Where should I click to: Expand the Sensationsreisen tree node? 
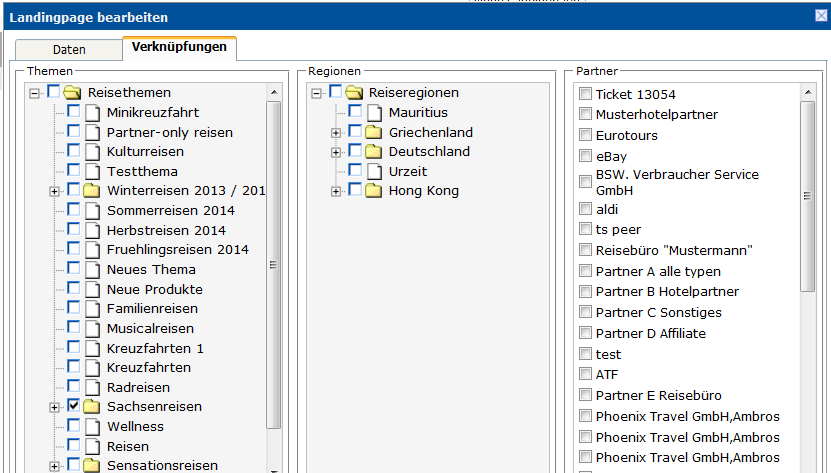54,465
